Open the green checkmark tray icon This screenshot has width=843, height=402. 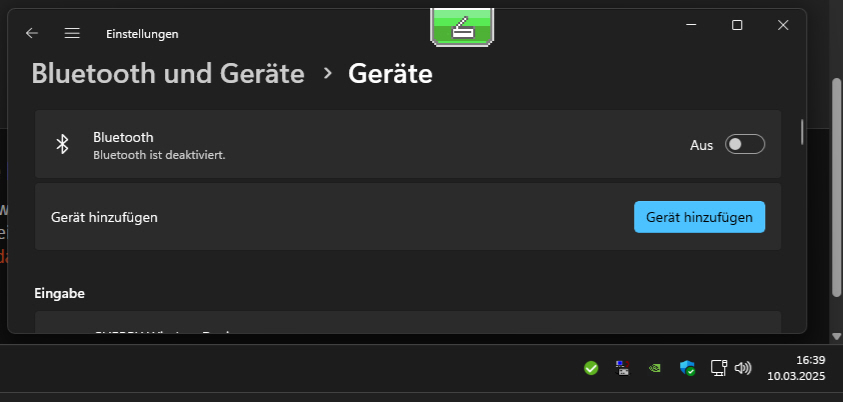coord(591,368)
